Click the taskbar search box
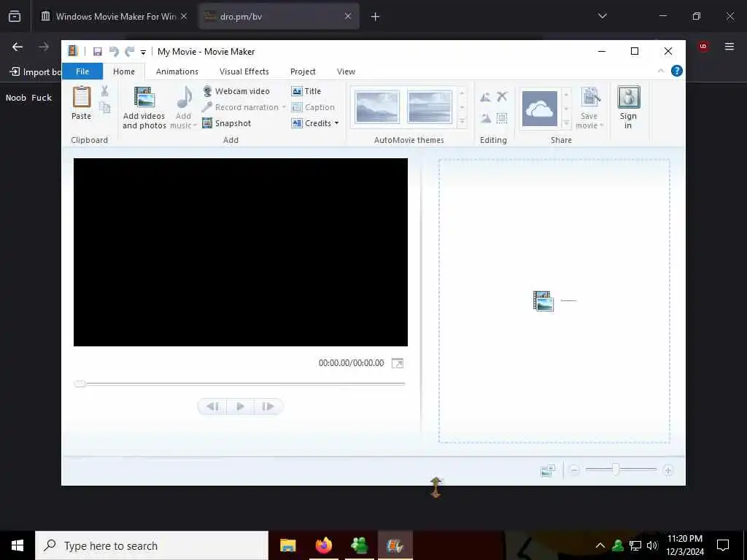 (x=152, y=545)
